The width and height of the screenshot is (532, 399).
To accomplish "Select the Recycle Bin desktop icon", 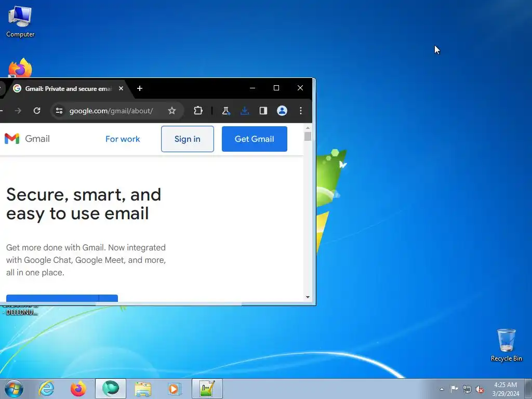I will 506,345.
